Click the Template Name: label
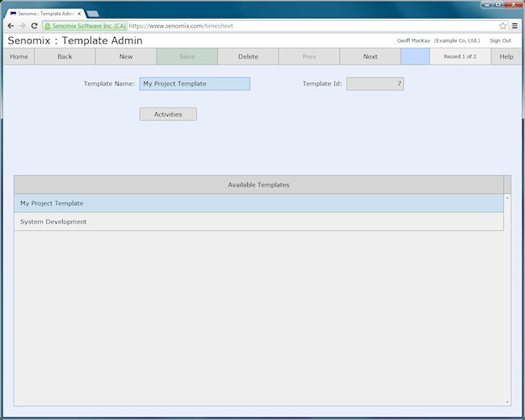This screenshot has width=525, height=420. click(109, 84)
